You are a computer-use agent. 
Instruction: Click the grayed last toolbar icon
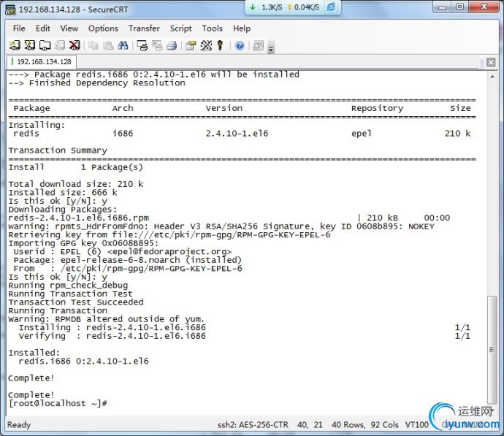tap(258, 45)
